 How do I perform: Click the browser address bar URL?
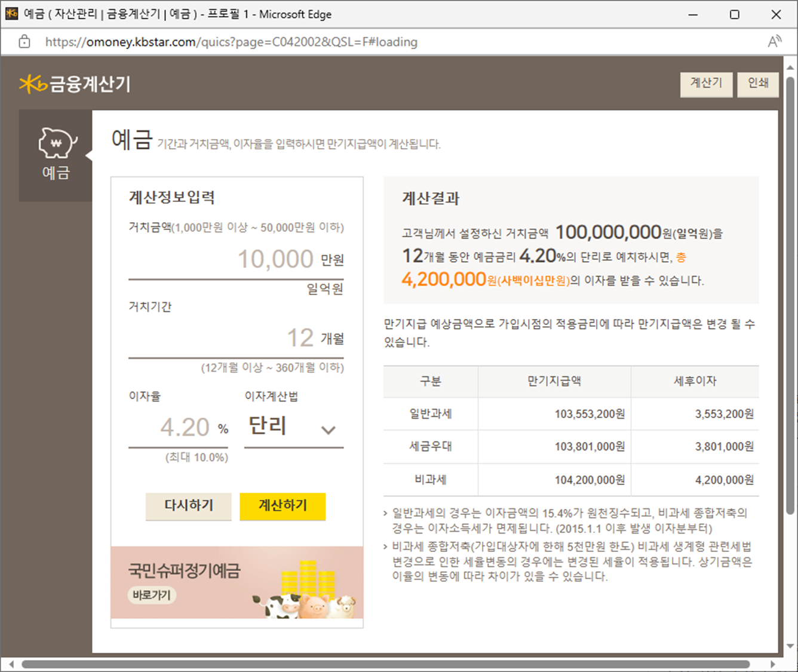(231, 42)
